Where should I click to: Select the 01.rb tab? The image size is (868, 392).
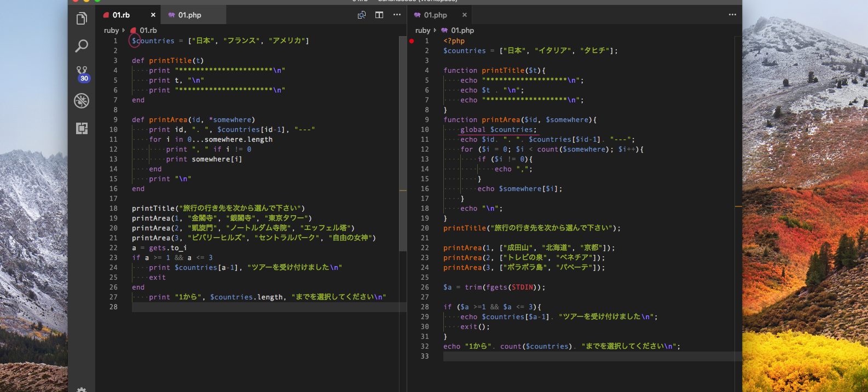tap(121, 15)
